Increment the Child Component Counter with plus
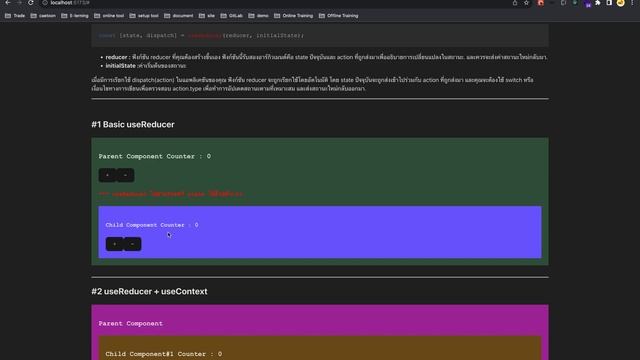Viewport: 640px width, 360px height. point(114,244)
